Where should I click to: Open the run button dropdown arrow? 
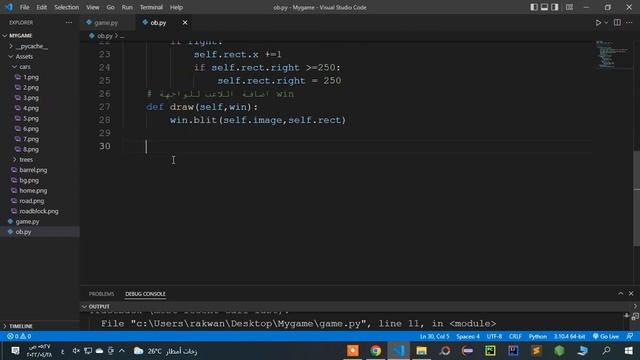coord(606,23)
